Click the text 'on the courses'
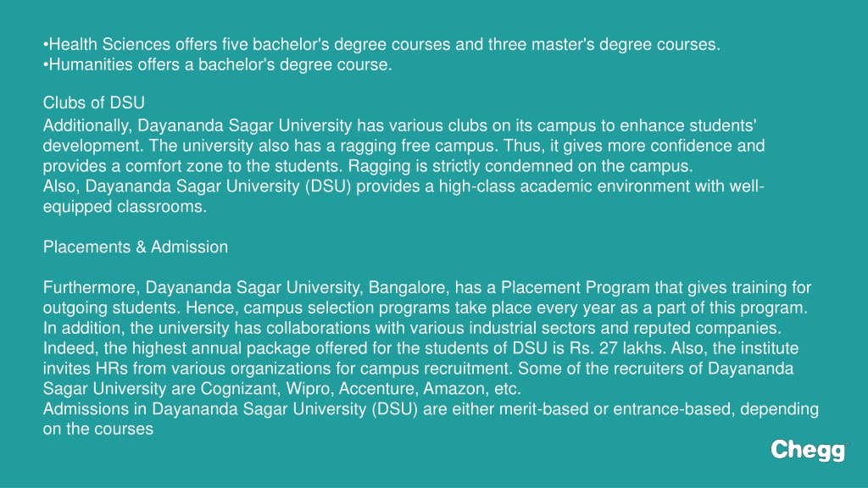The image size is (868, 488). tap(98, 430)
